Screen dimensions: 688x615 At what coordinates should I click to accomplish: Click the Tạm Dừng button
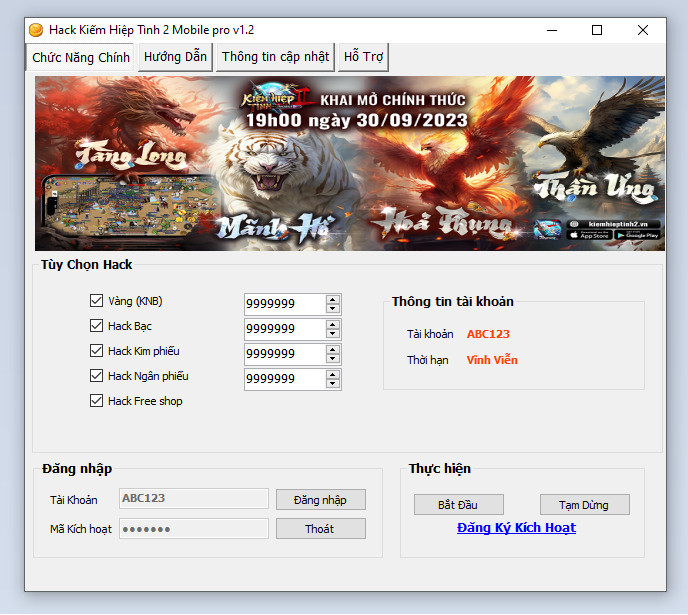[585, 505]
